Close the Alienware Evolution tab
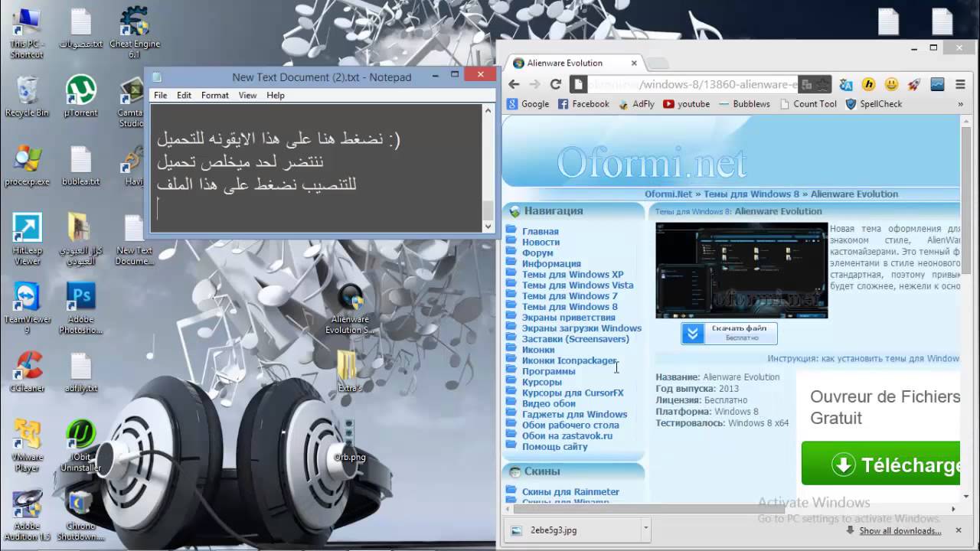 [x=634, y=63]
